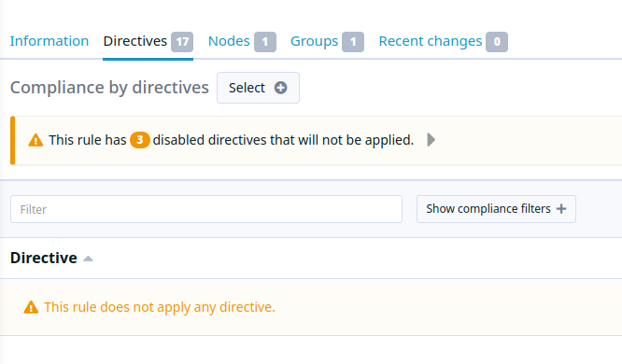Screen dimensions: 622x364
Task: Click the warning triangle icon in disabled directives banner
Action: pos(35,140)
